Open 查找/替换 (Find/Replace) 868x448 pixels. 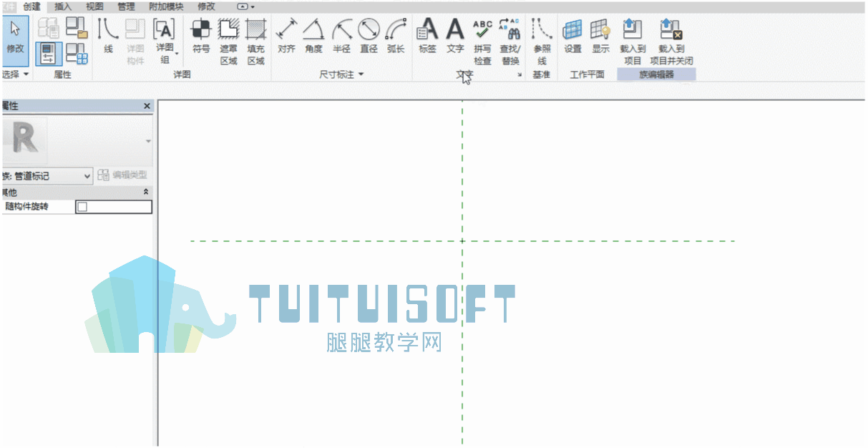(510, 42)
